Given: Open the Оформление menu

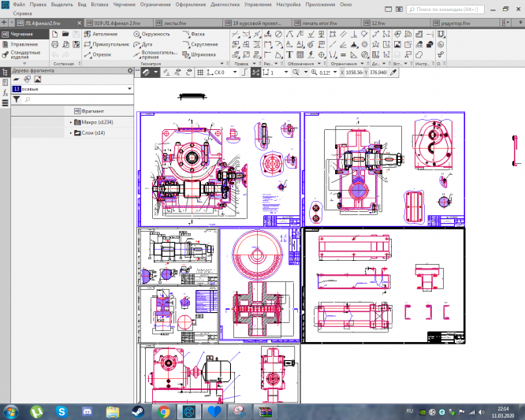Looking at the screenshot, I should click(x=192, y=5).
